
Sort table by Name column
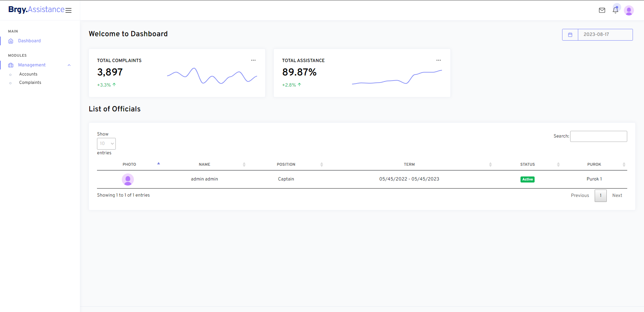(x=205, y=164)
